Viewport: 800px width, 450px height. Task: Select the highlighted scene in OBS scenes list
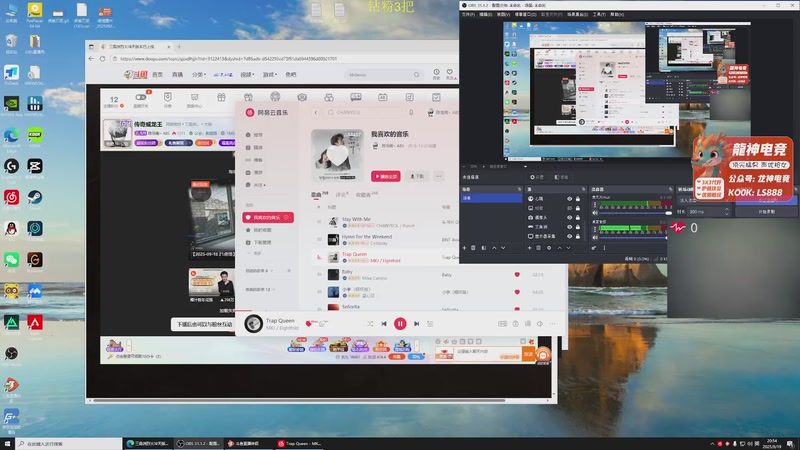491,198
